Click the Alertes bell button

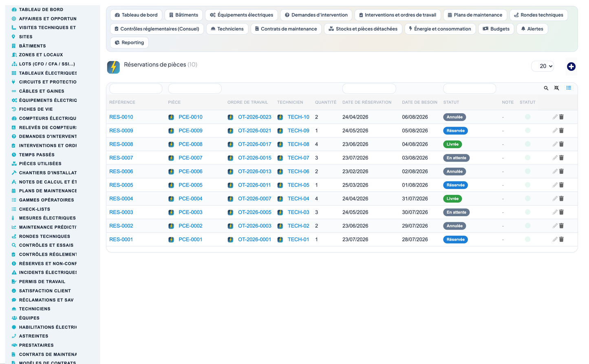click(x=532, y=29)
